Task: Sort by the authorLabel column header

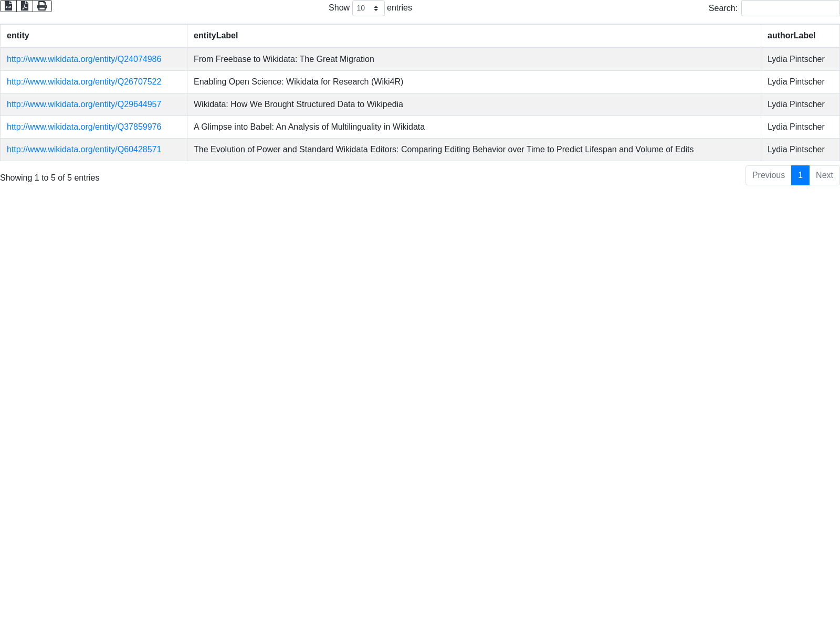Action: [791, 36]
